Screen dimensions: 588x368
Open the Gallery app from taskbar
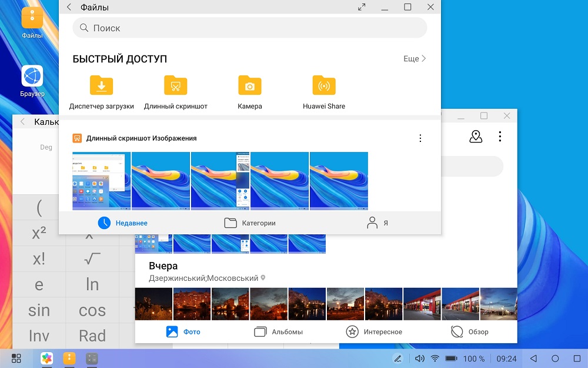coord(47,358)
